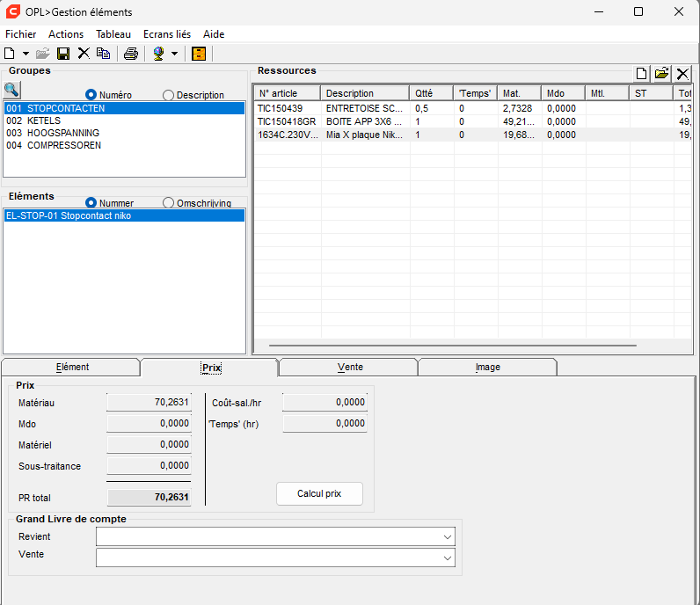
Task: Open the Aide menu
Action: tap(214, 34)
